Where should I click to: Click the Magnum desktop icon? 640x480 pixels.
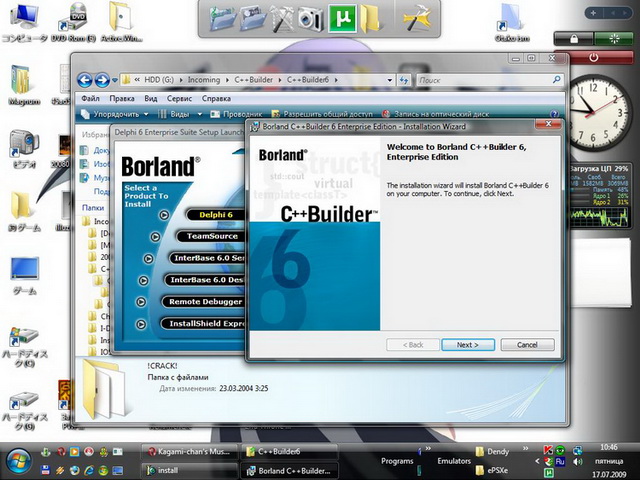pyautogui.click(x=23, y=85)
